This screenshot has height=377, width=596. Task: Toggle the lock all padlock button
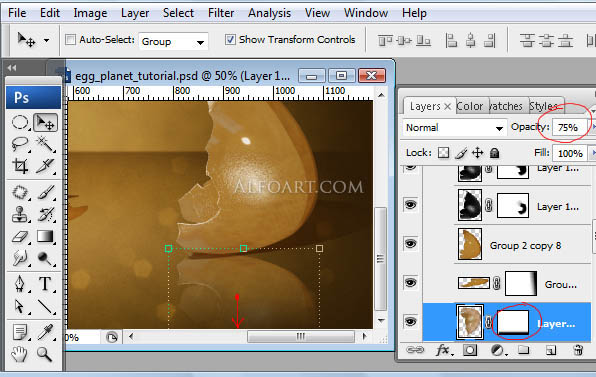[x=494, y=153]
